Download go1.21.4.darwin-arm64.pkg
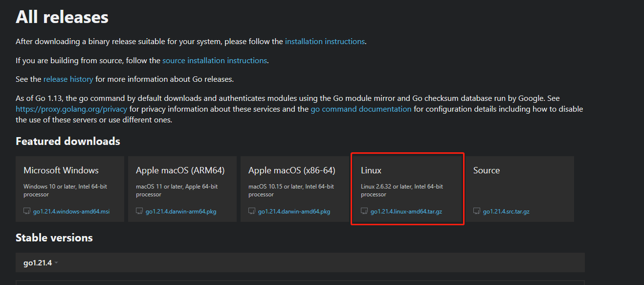This screenshot has width=644, height=285. coord(181,212)
